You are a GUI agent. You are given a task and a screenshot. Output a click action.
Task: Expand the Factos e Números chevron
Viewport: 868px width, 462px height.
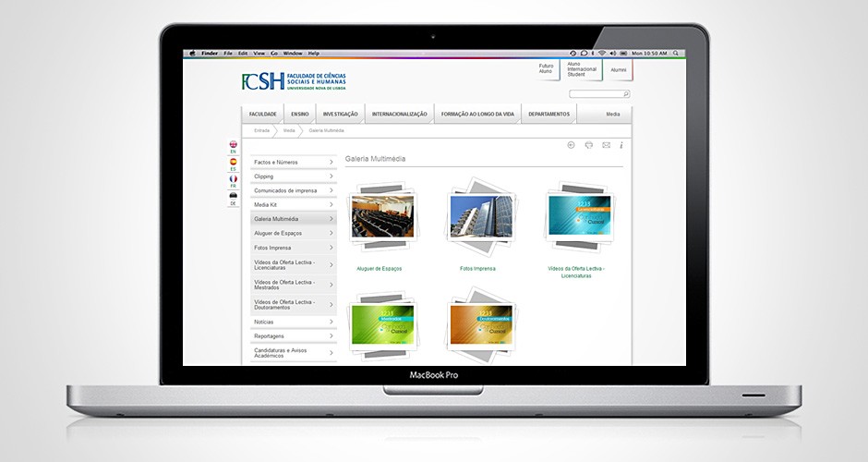(331, 162)
